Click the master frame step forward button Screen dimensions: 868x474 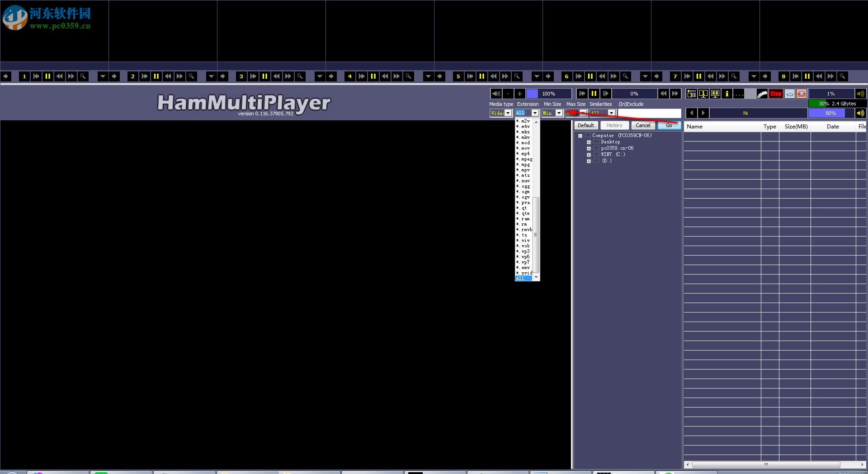click(x=605, y=94)
